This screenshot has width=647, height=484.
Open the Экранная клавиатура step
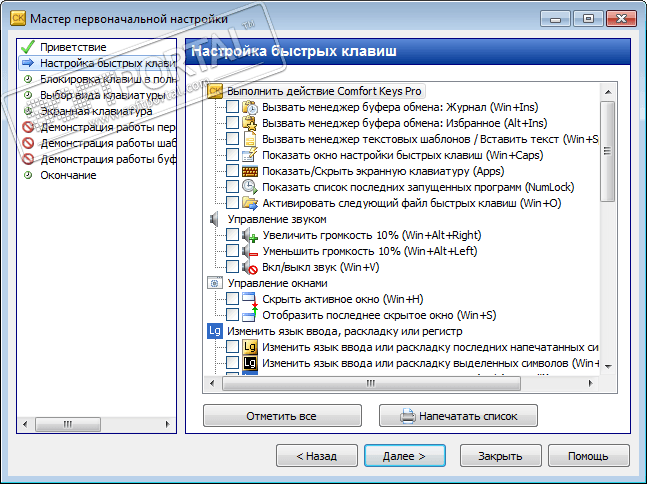[x=96, y=111]
